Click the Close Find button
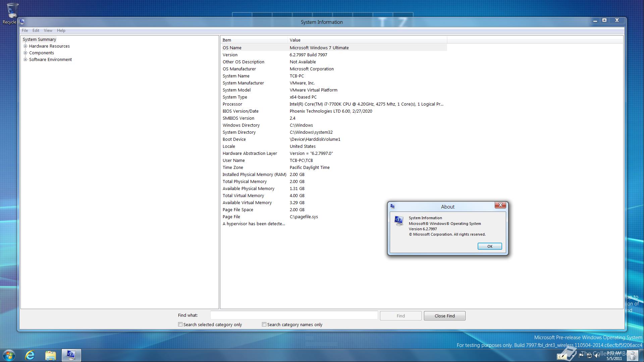 pos(444,316)
